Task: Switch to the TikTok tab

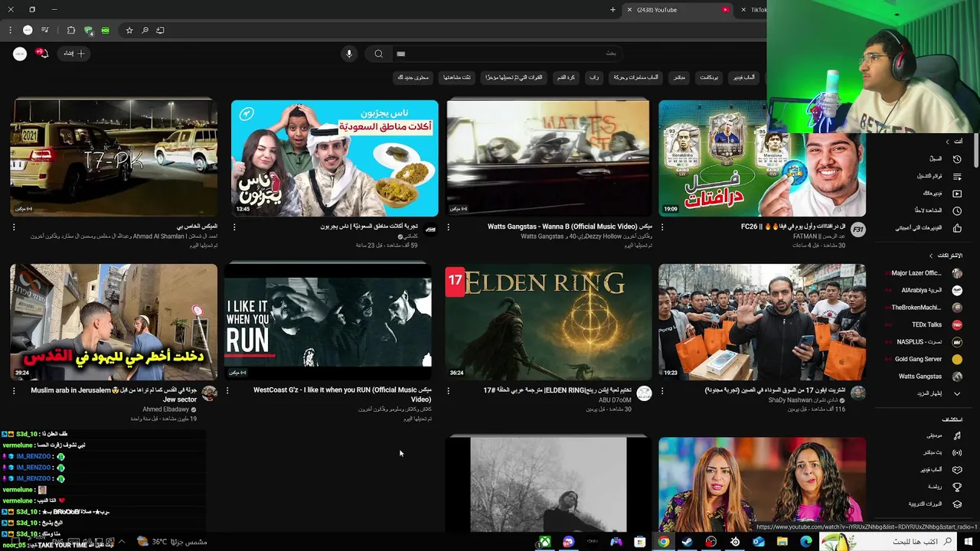Action: tap(753, 10)
